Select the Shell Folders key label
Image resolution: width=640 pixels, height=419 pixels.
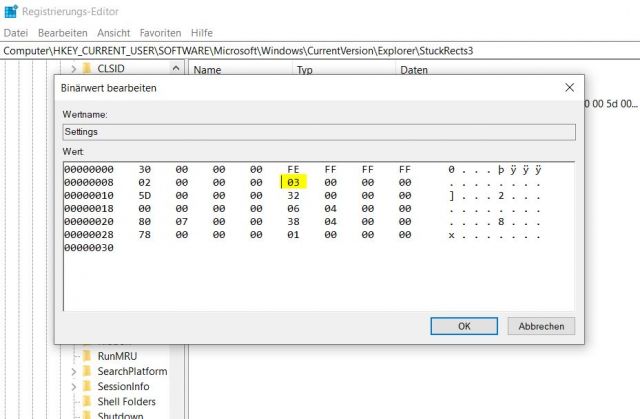point(127,401)
